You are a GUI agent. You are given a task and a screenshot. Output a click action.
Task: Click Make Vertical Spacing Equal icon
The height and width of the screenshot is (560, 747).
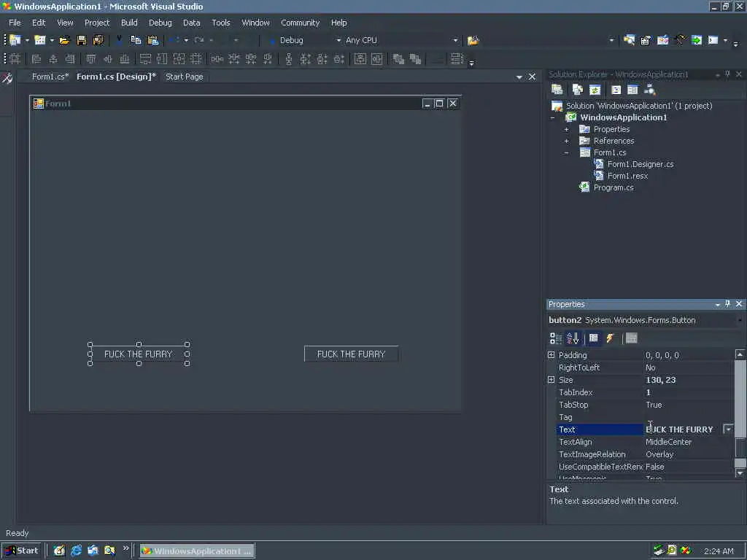click(x=289, y=59)
